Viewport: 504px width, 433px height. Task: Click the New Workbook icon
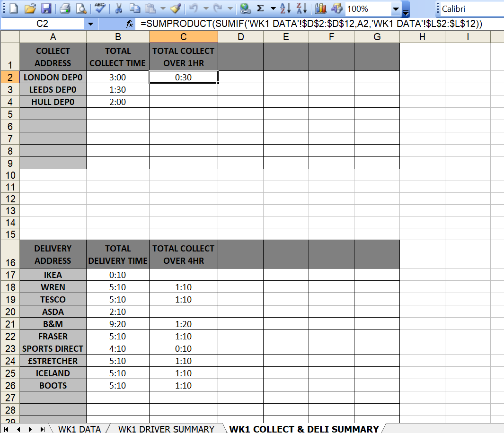13,9
